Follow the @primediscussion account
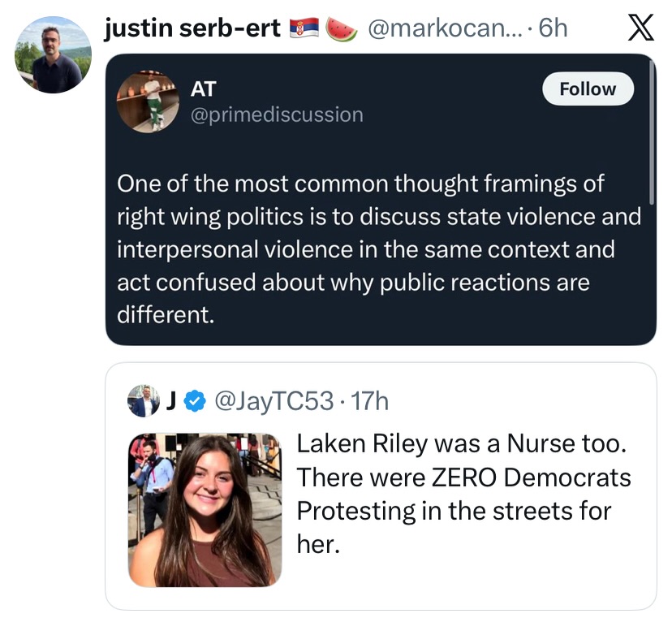This screenshot has width=672, height=618. [x=588, y=89]
